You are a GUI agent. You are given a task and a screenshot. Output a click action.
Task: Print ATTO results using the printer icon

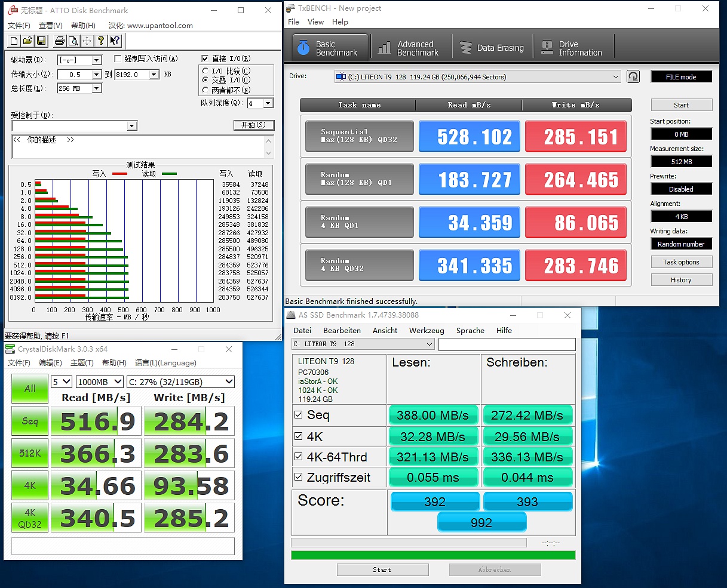[x=59, y=41]
